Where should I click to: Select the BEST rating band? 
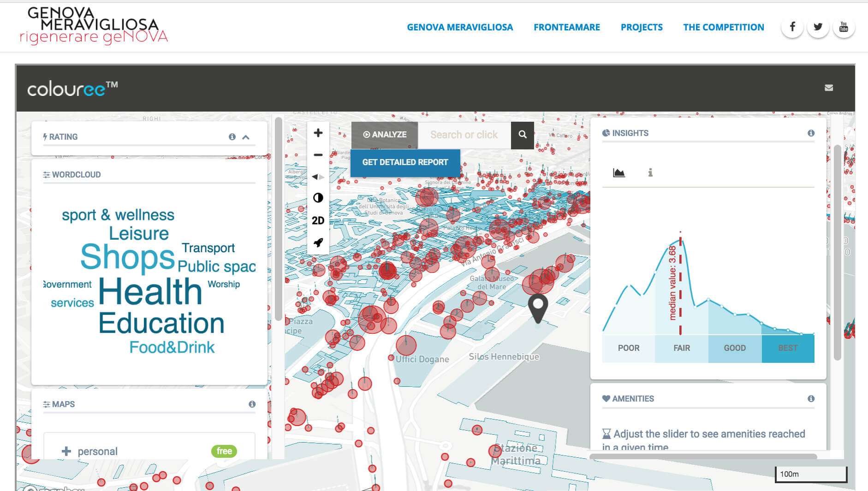(x=788, y=348)
